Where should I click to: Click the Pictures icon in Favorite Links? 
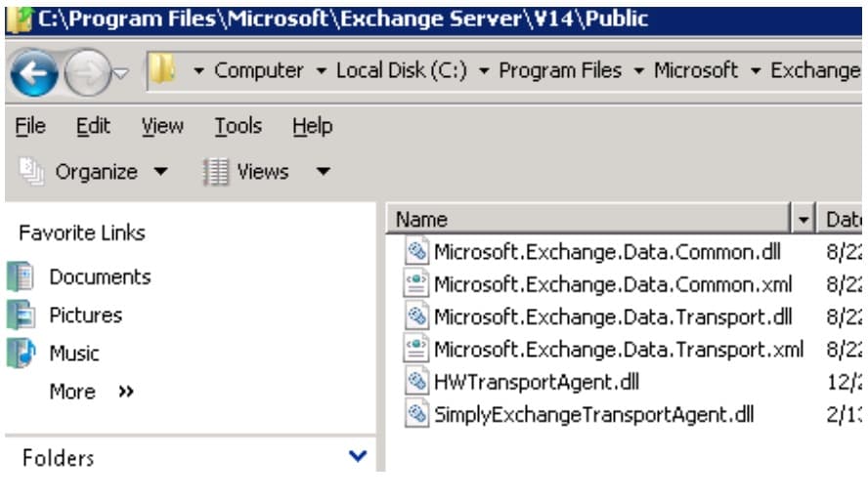21,315
